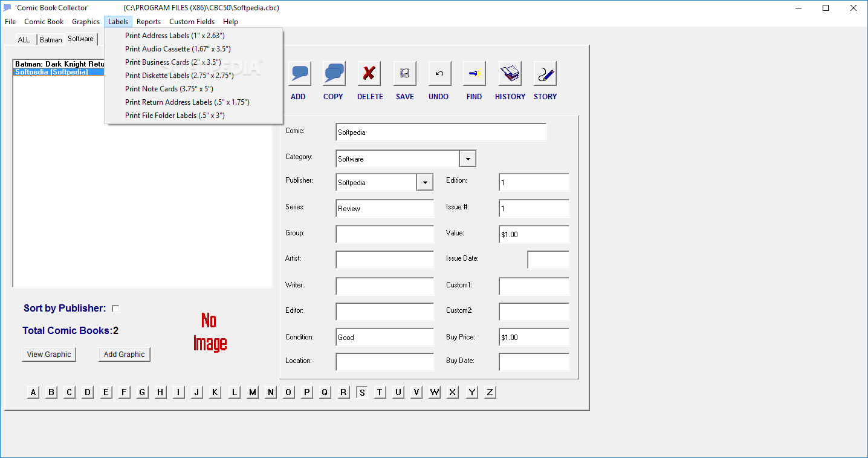
Task: Select Softpedia (Softpedia) list entry
Action: click(59, 72)
